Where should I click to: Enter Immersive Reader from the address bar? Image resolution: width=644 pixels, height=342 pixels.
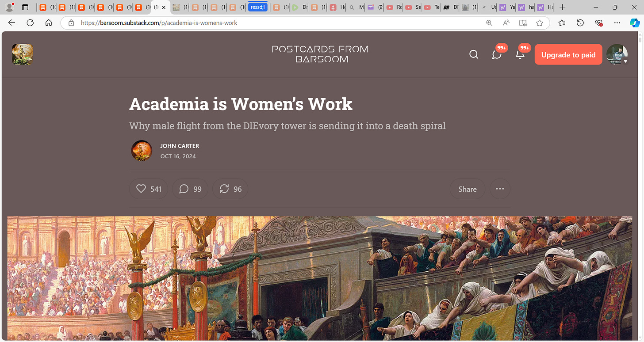[523, 23]
